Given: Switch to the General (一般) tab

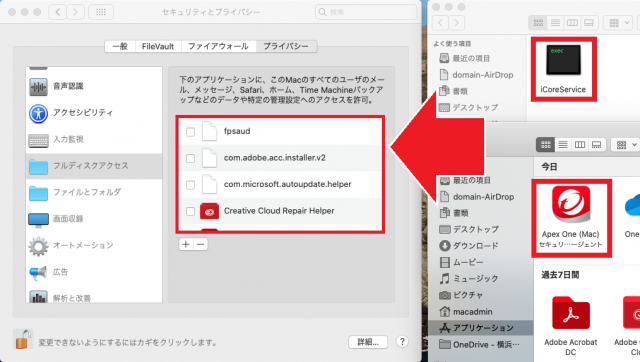Looking at the screenshot, I should 120,47.
